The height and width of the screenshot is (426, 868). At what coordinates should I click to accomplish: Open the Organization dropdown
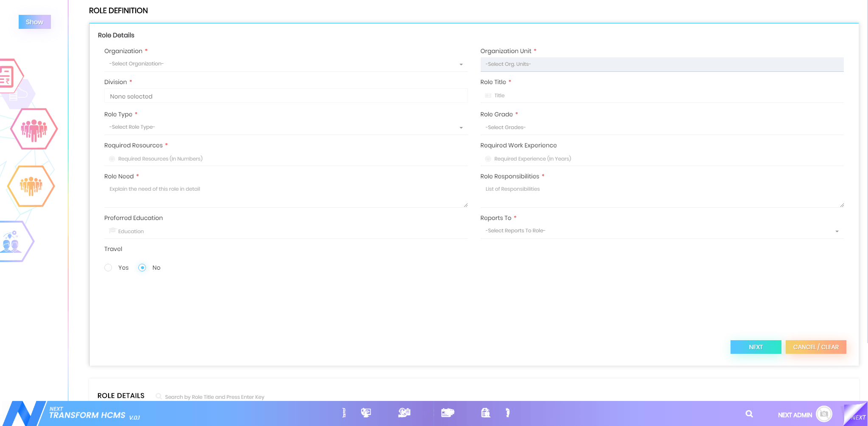pyautogui.click(x=286, y=64)
